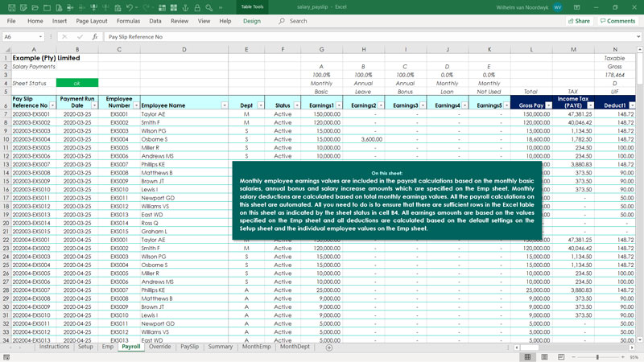644x362 pixels.
Task: Select column G header
Action: (321, 49)
